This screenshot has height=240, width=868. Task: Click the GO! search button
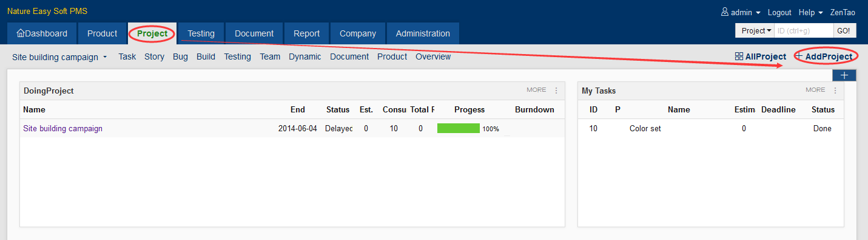tap(844, 30)
